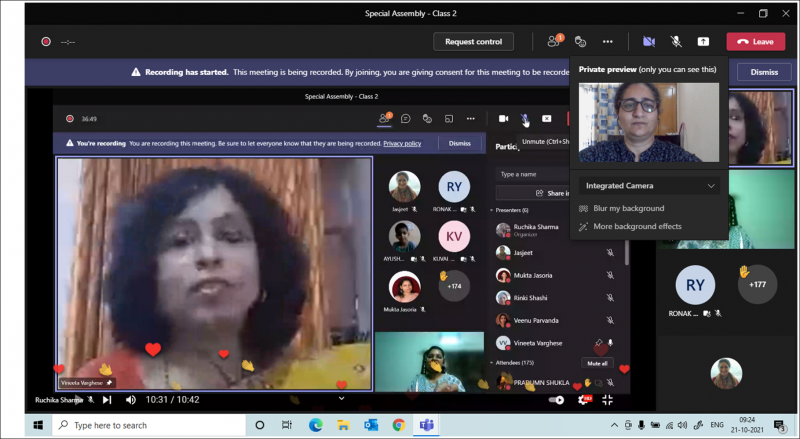
Task: Click the active mic icon beside Vineeta Varghese
Action: (x=610, y=343)
